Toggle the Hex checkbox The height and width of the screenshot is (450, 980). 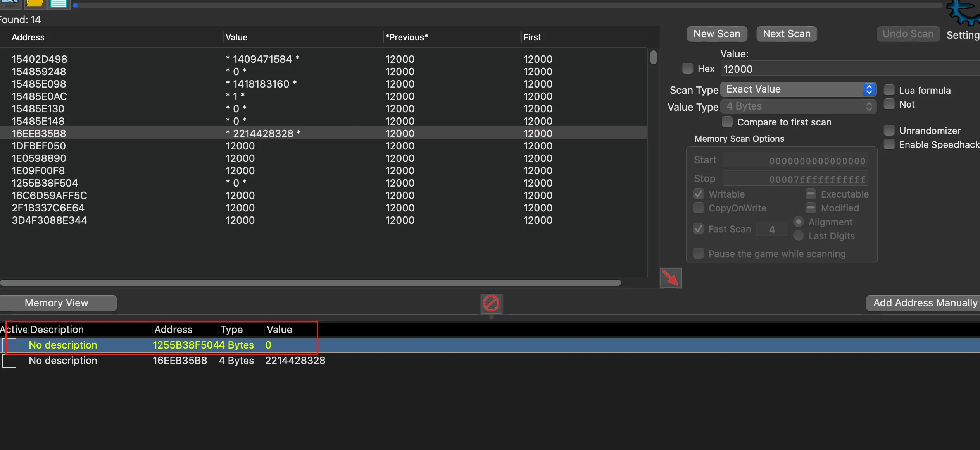(x=688, y=69)
